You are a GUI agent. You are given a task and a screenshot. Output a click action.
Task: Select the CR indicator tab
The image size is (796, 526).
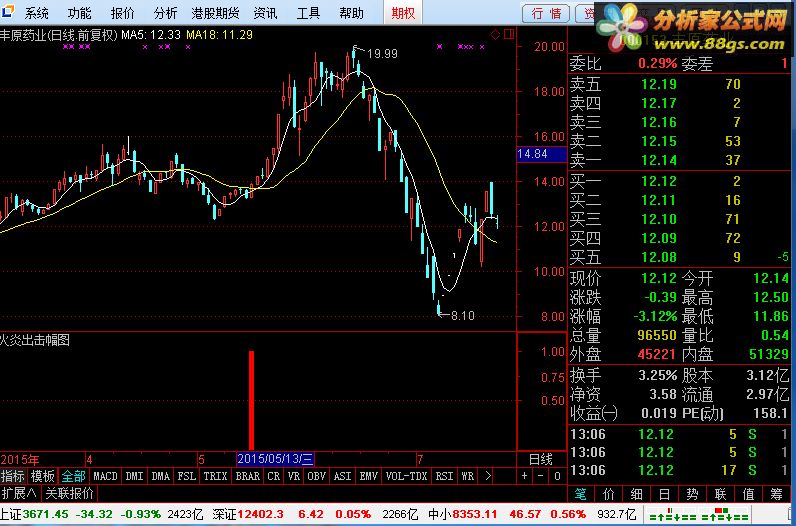[274, 476]
